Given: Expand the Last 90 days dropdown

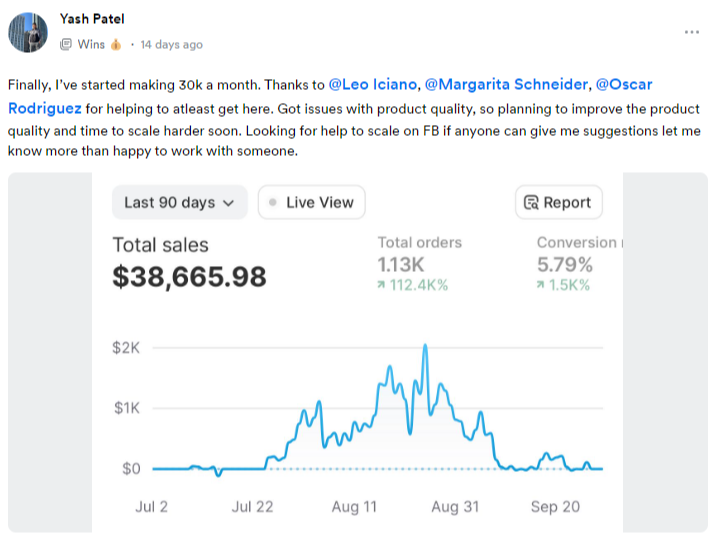Looking at the screenshot, I should point(179,202).
